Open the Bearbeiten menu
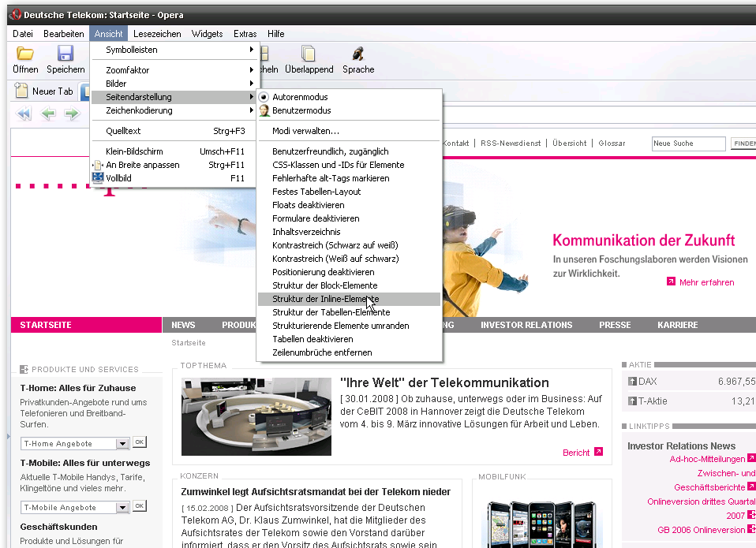This screenshot has height=548, width=756. (64, 34)
